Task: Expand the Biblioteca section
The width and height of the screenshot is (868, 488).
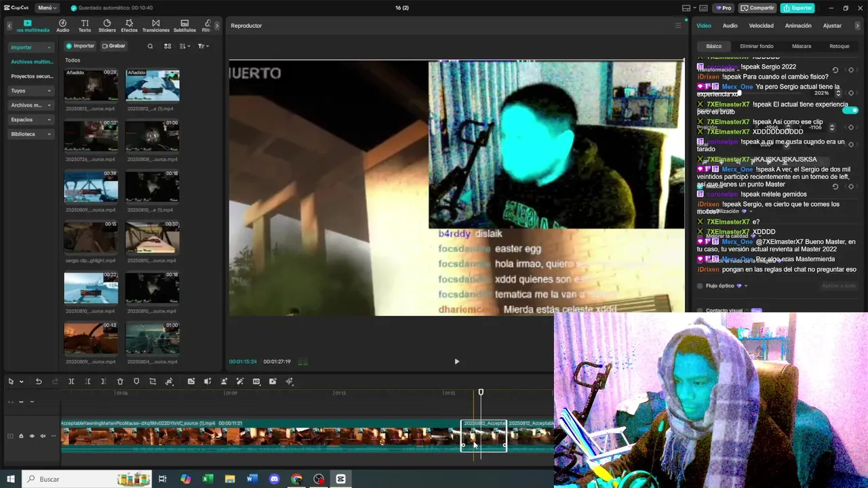Action: [31, 134]
